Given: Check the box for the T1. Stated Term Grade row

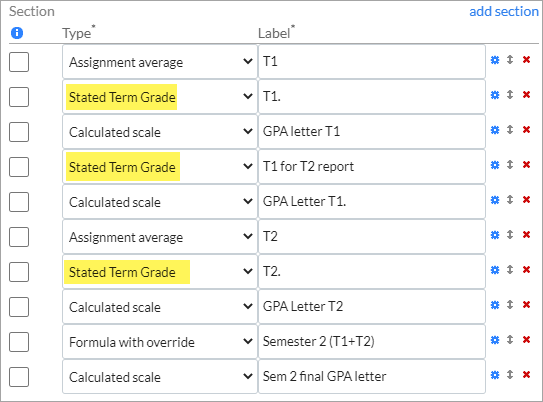Looking at the screenshot, I should tap(19, 97).
